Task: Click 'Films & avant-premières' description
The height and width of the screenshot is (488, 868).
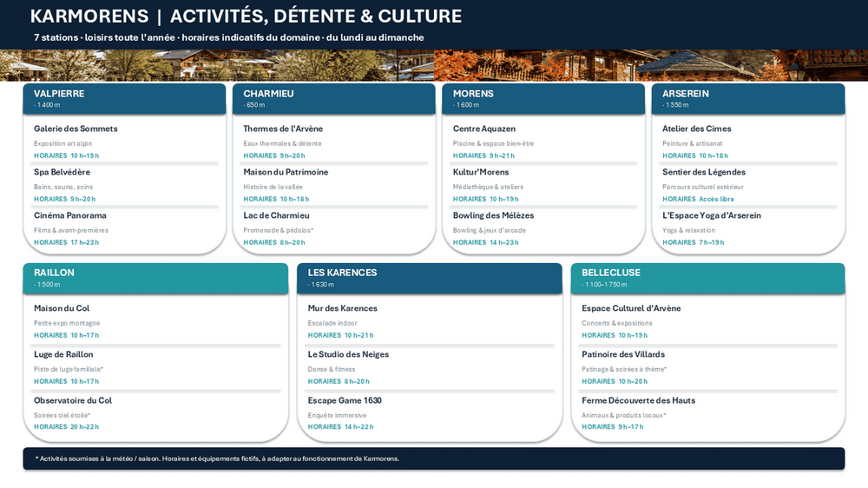Action: [71, 230]
